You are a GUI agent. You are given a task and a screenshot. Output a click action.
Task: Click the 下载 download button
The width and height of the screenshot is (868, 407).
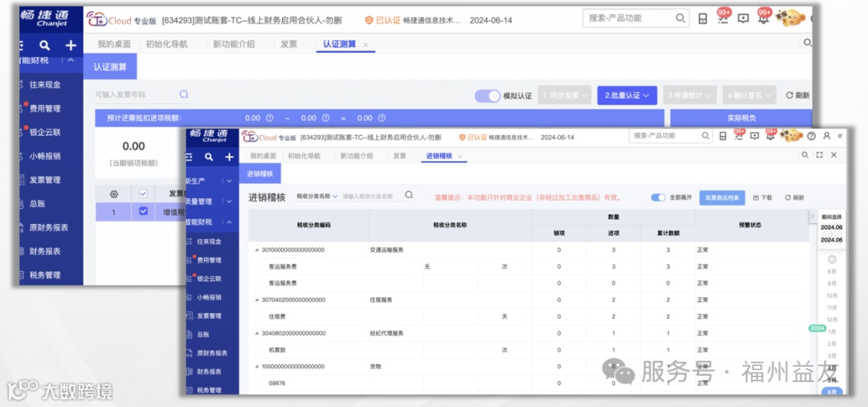click(x=762, y=197)
